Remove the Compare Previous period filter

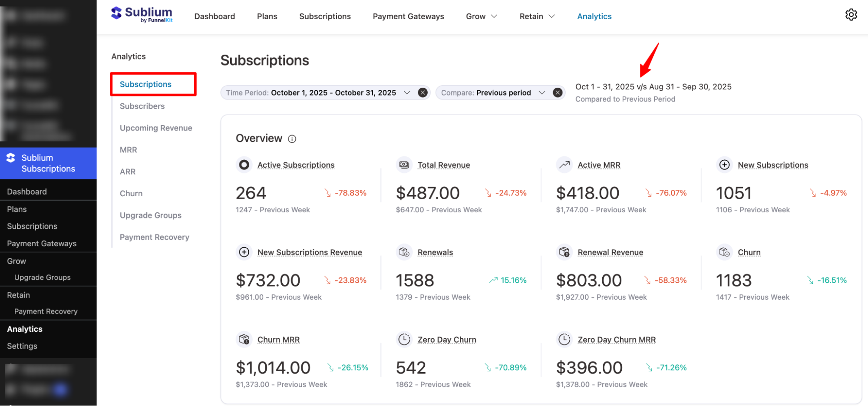(x=558, y=92)
